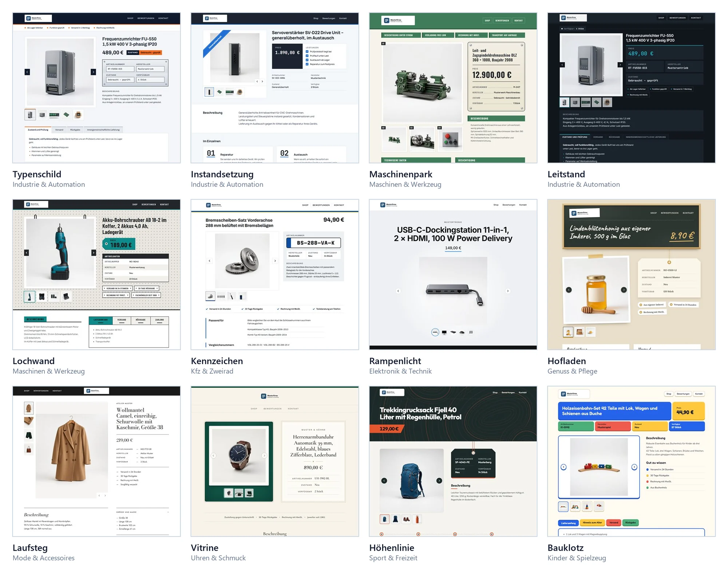Click the Lochwand template title
This screenshot has width=728, height=575.
click(33, 361)
